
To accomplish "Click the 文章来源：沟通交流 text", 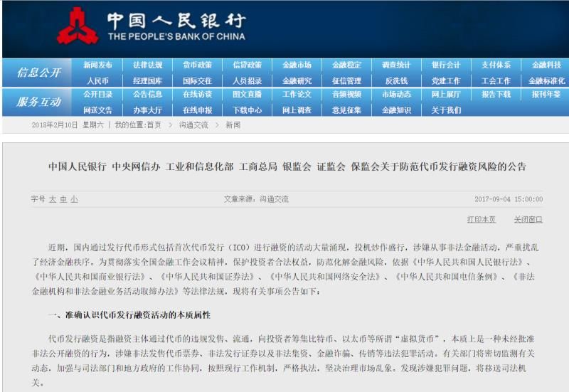I will [x=256, y=199].
